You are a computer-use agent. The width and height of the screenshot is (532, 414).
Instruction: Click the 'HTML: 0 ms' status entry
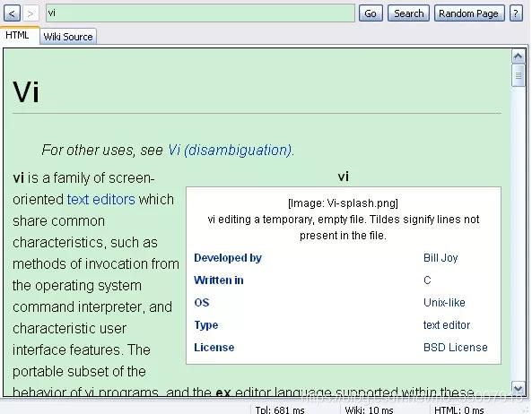459,410
